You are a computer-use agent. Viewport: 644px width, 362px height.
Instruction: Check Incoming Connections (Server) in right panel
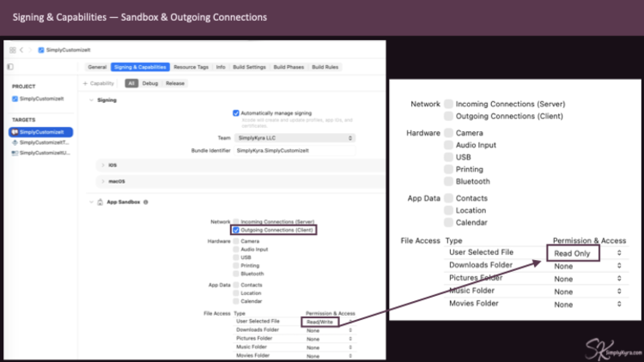point(448,104)
